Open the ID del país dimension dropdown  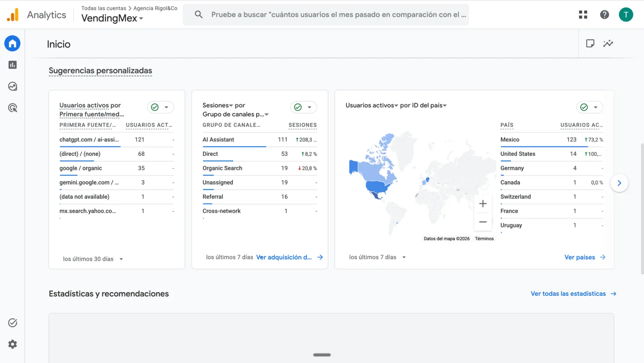pos(429,105)
